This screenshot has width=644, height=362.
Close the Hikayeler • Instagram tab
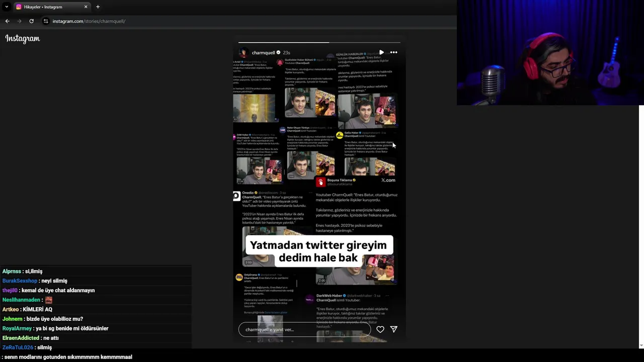pos(86,7)
